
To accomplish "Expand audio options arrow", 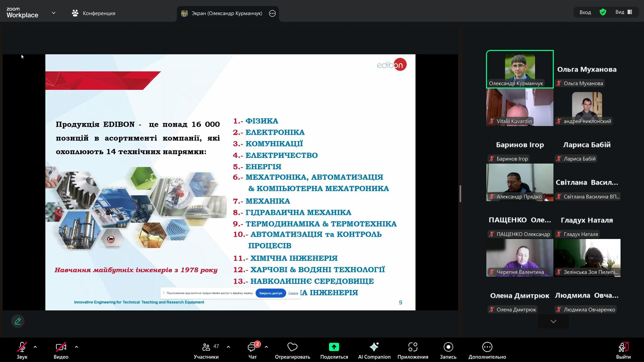I will click(35, 347).
